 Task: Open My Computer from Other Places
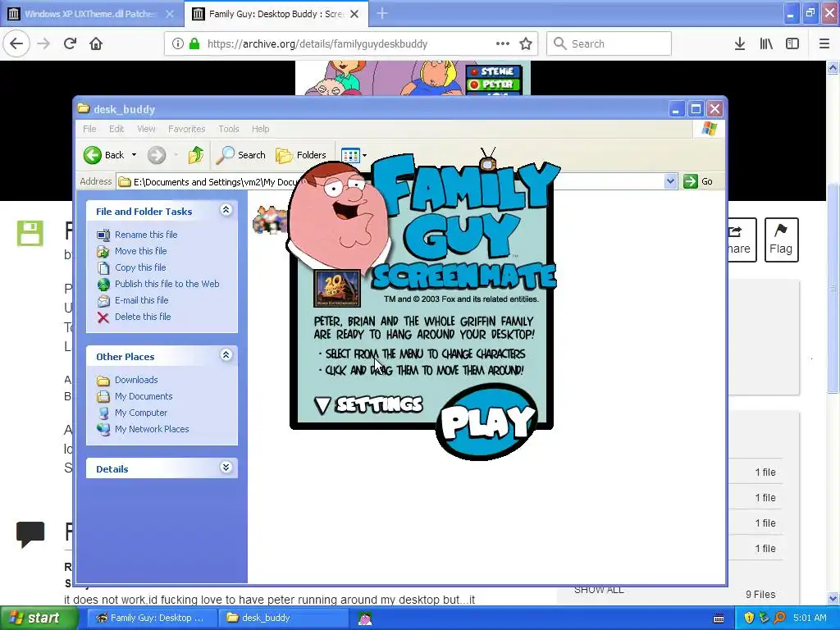click(141, 413)
